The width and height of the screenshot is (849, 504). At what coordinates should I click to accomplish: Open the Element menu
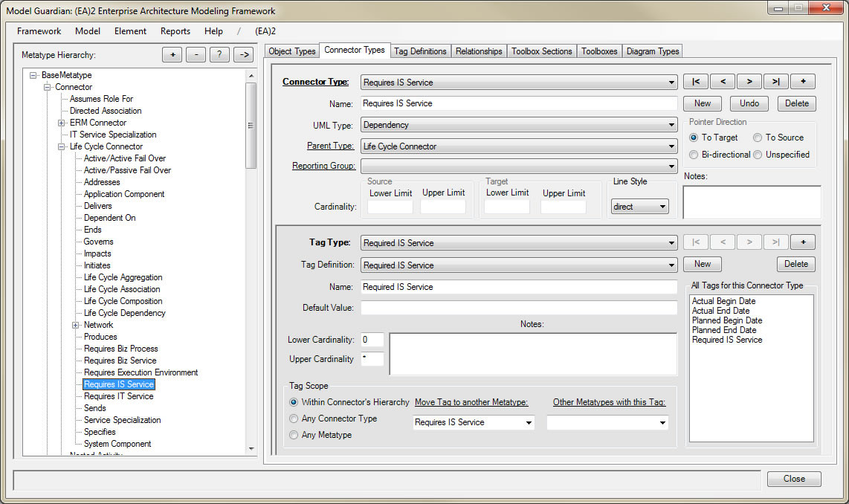[x=130, y=31]
